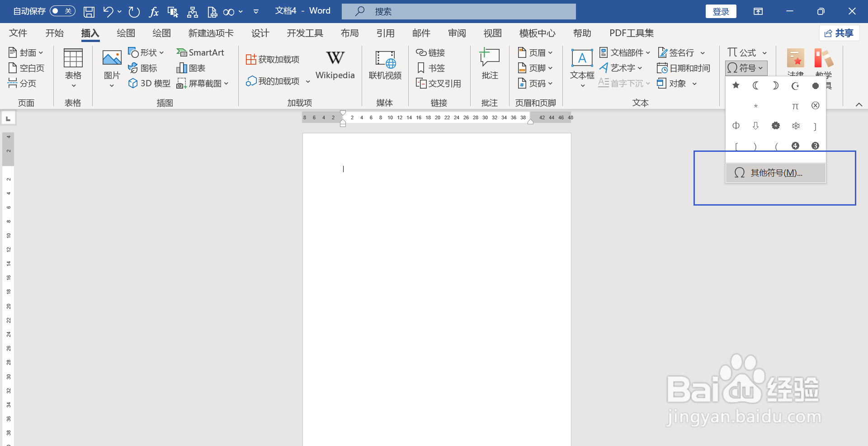Insert SmartArt graphic
This screenshot has width=868, height=446.
(200, 53)
